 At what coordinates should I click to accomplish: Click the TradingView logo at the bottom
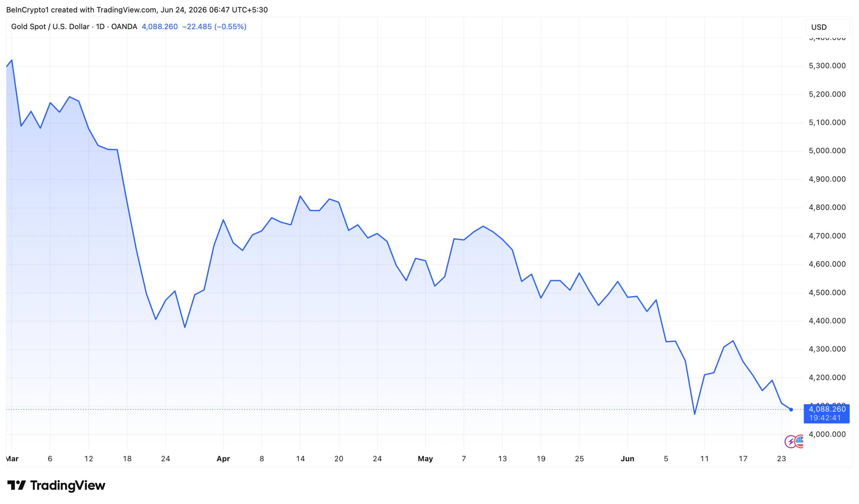pyautogui.click(x=56, y=485)
